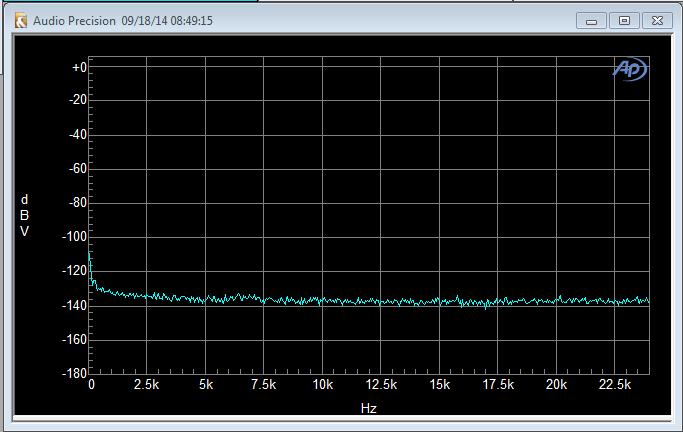Click the '-60' label on the dBV axis

click(78, 169)
